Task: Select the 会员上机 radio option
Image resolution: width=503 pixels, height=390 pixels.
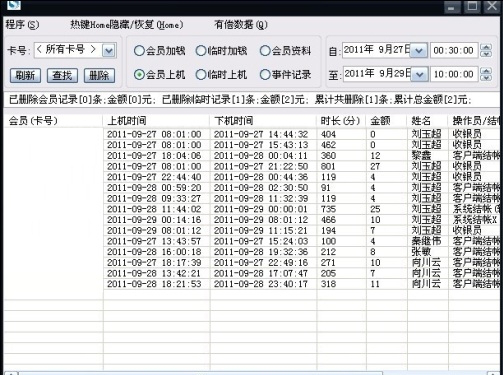Action: pyautogui.click(x=159, y=75)
